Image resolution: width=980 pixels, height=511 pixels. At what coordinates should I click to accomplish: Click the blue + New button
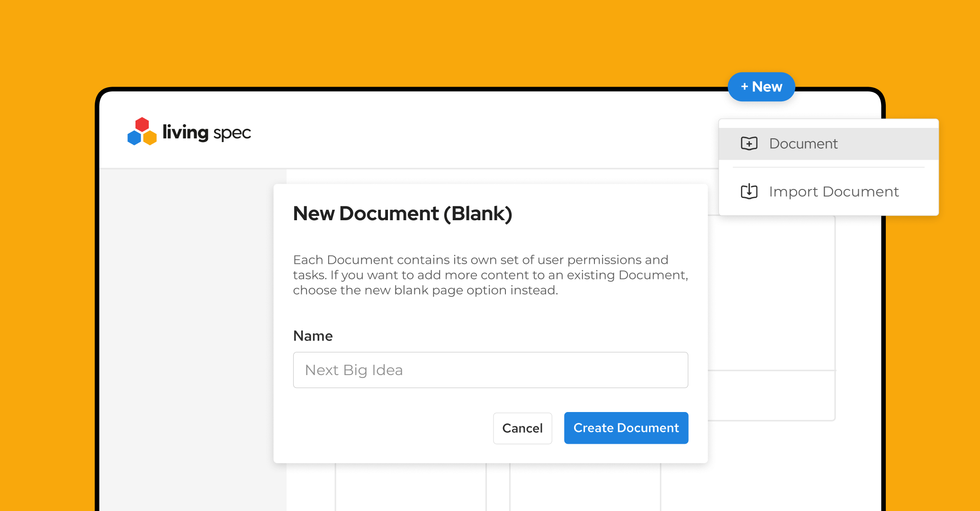(x=761, y=87)
